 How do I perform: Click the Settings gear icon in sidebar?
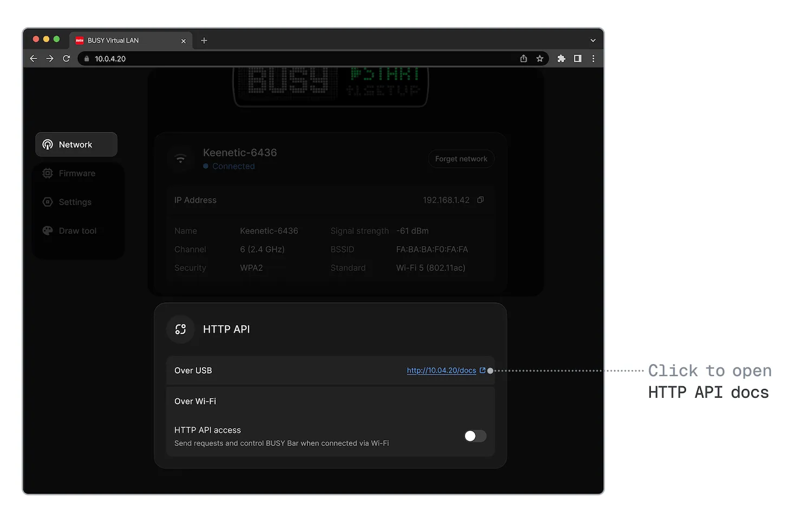click(x=48, y=202)
